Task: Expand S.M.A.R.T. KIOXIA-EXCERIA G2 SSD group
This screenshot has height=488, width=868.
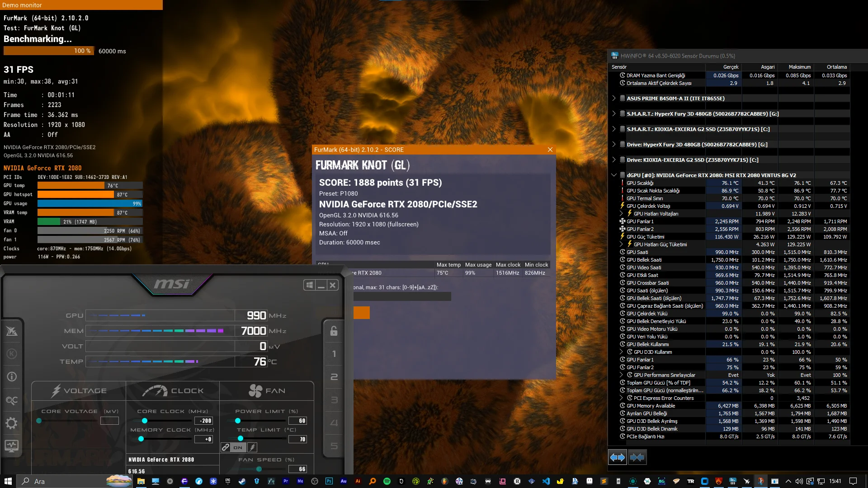Action: click(x=613, y=129)
